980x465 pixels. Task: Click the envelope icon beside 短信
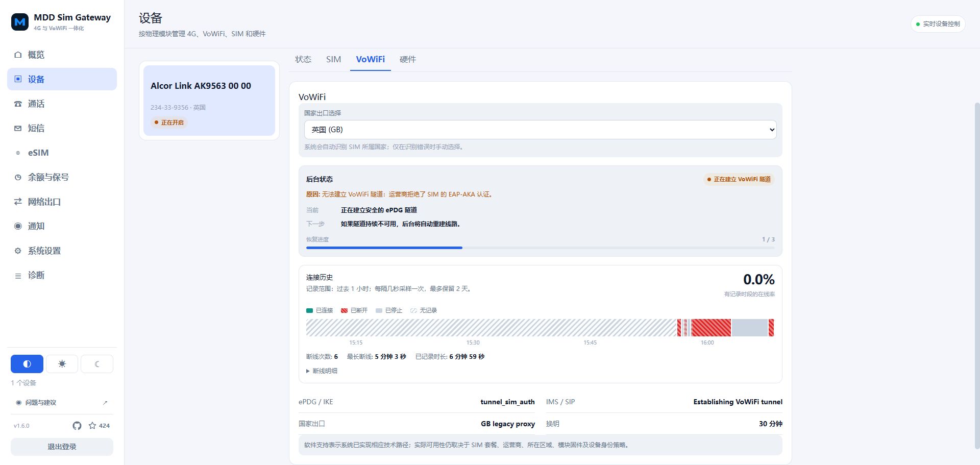tap(18, 128)
